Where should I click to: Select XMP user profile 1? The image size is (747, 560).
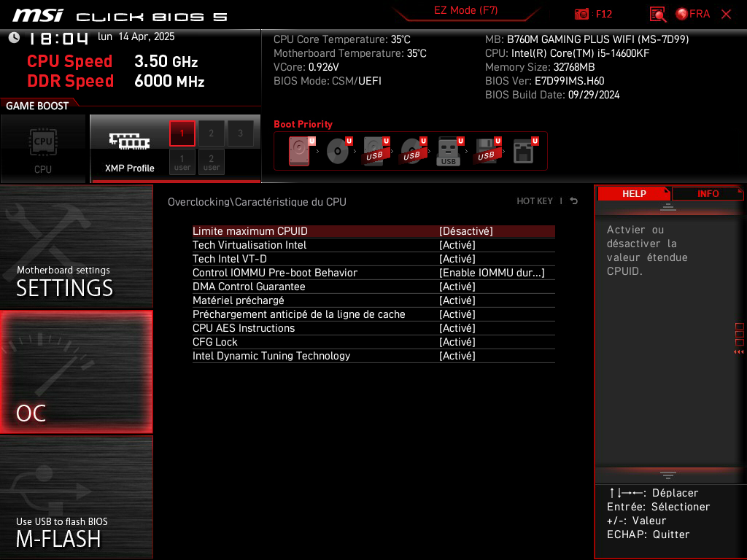182,162
